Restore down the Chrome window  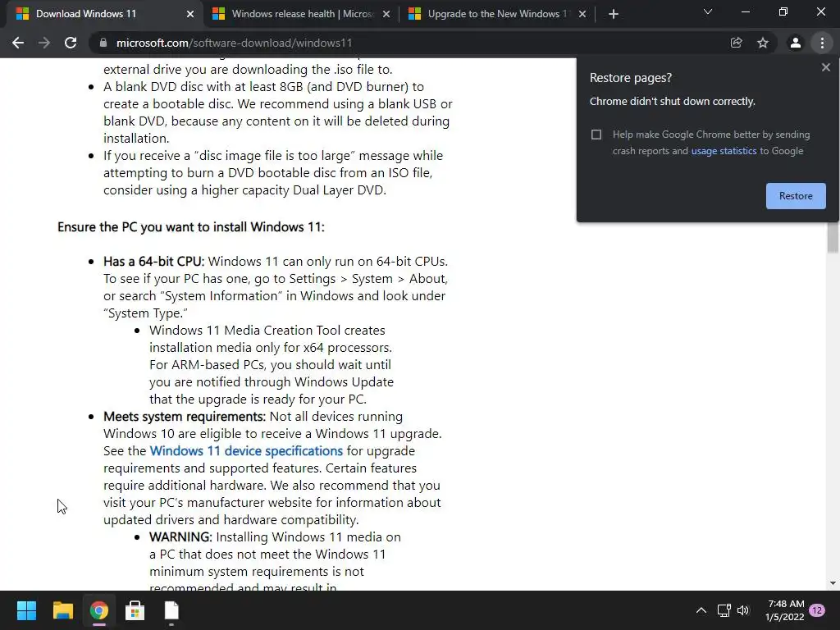[x=783, y=11]
